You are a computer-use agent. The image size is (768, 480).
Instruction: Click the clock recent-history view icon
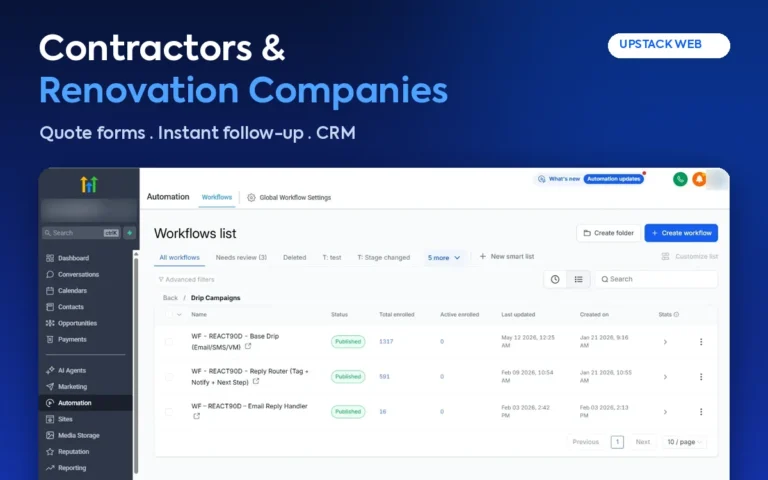point(555,279)
